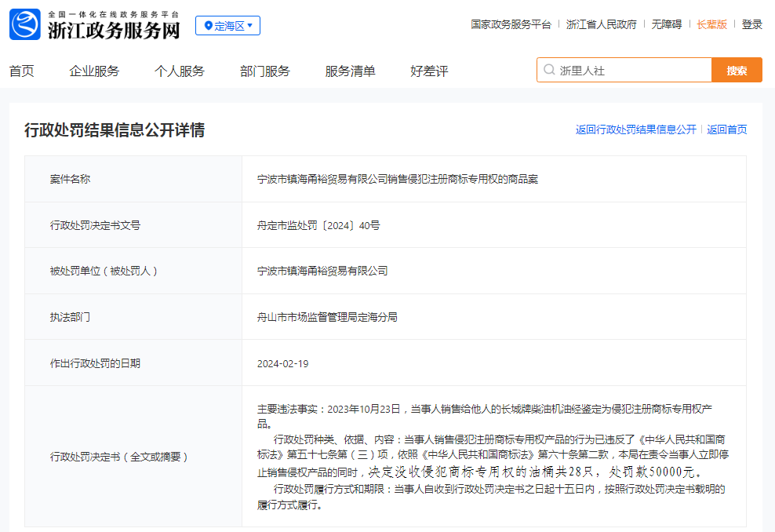Click the paragraph starting 行政处罚种类、依据、内容

493,456
